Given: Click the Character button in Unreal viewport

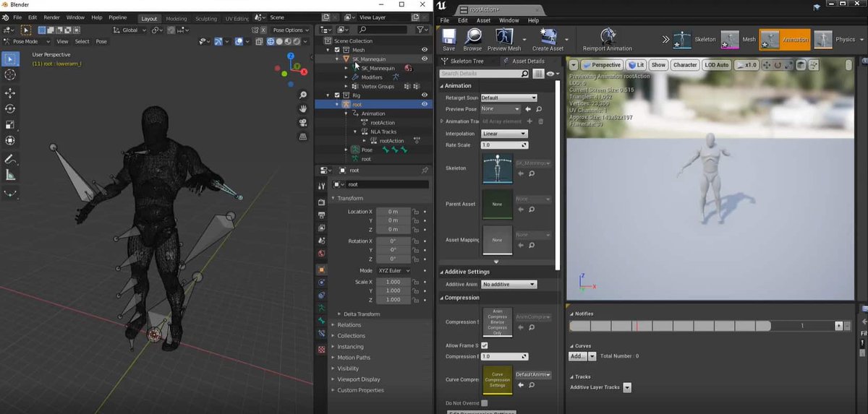Looking at the screenshot, I should [684, 65].
